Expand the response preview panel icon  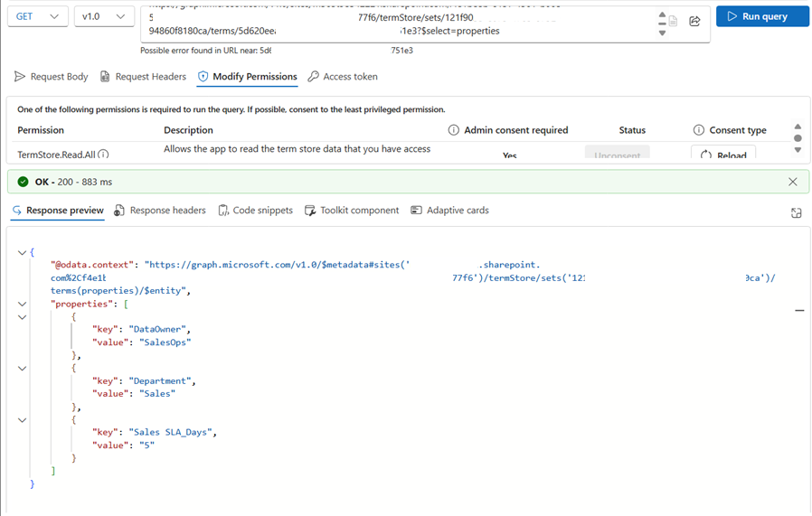pos(797,212)
